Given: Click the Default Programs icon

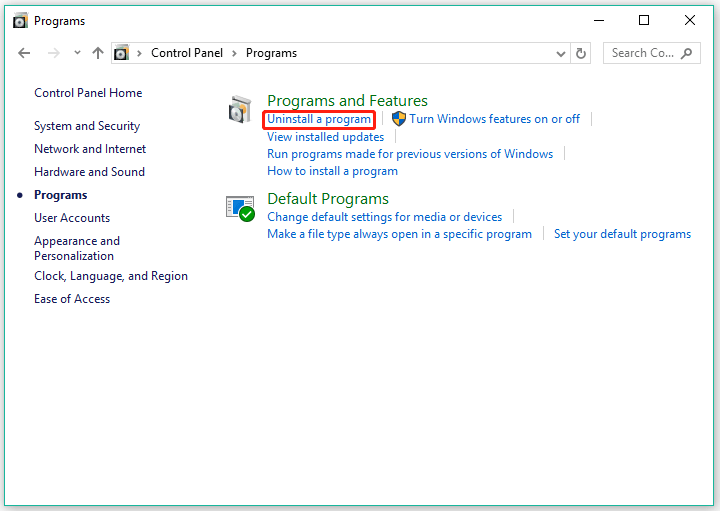Looking at the screenshot, I should 240,208.
